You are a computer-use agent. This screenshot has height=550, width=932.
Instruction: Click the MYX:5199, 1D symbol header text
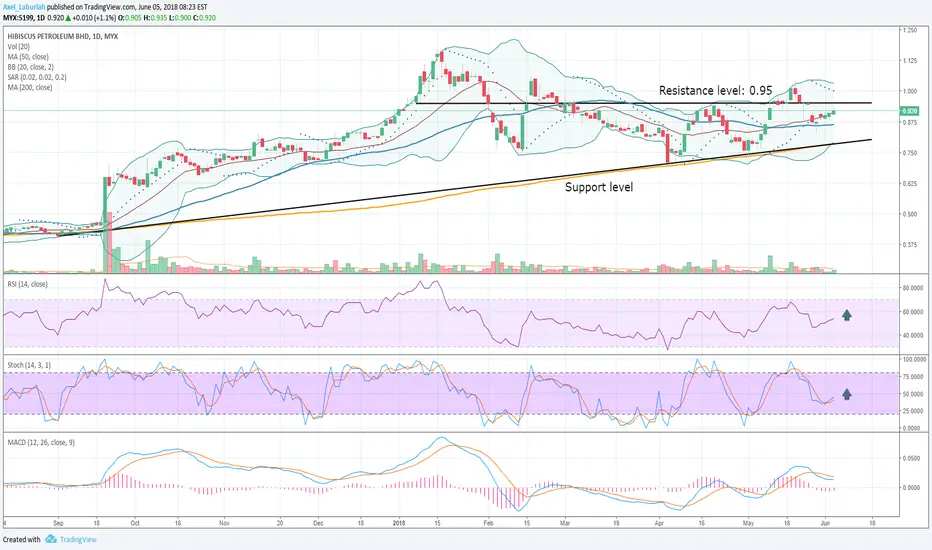24,18
